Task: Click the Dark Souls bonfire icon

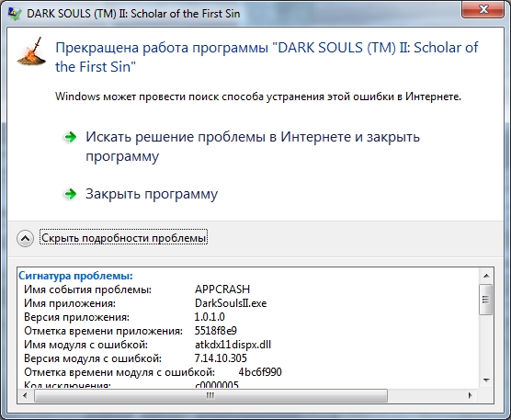Action: (31, 51)
